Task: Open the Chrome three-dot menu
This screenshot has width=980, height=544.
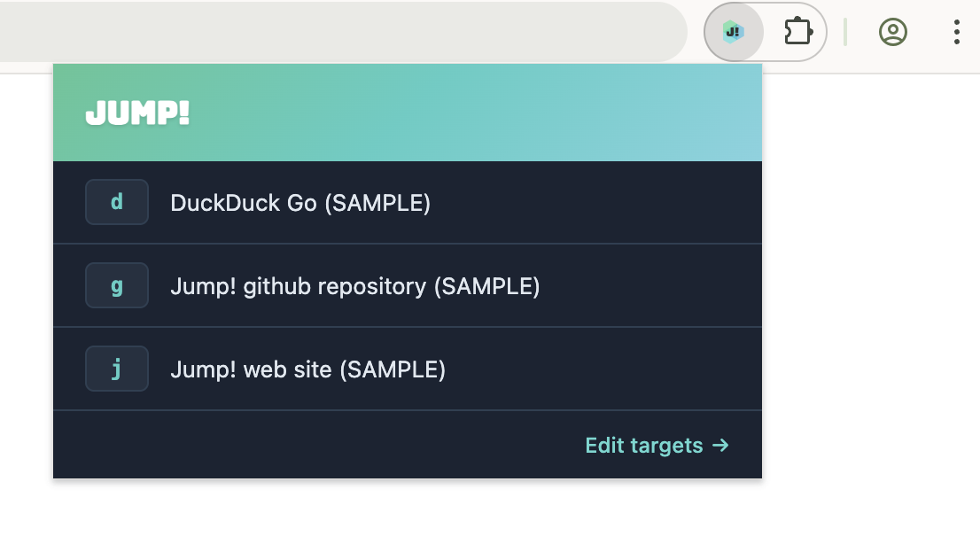Action: (955, 31)
